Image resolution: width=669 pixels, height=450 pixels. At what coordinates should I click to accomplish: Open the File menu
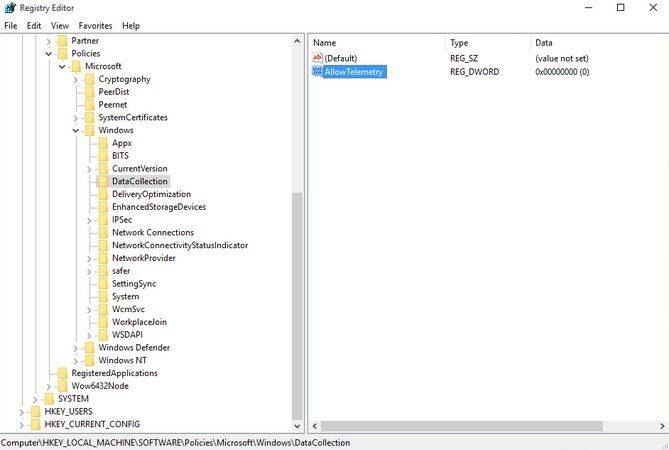click(x=11, y=26)
